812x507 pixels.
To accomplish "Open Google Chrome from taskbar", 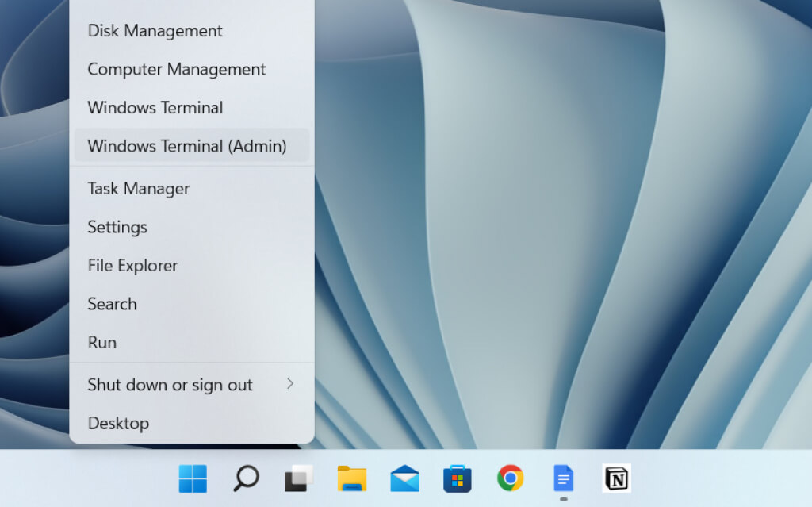I will point(510,478).
